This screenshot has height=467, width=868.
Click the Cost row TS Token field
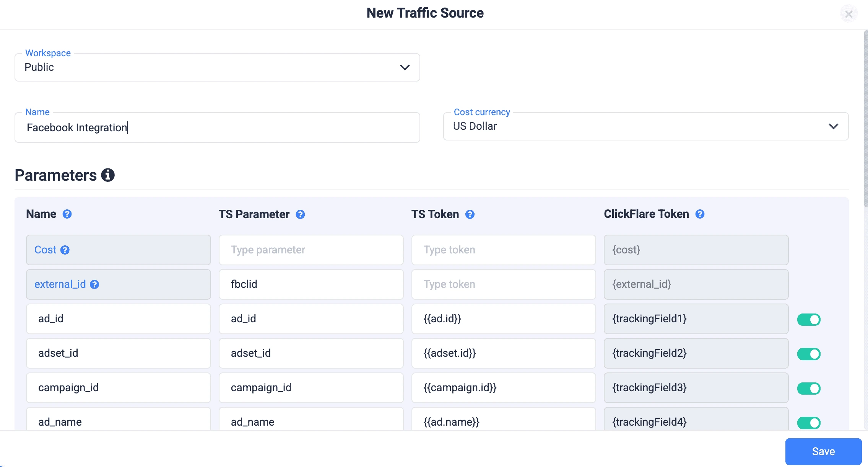[504, 250]
